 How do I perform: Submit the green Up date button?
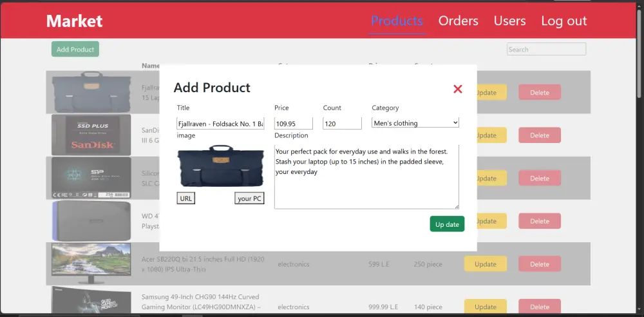(x=448, y=224)
